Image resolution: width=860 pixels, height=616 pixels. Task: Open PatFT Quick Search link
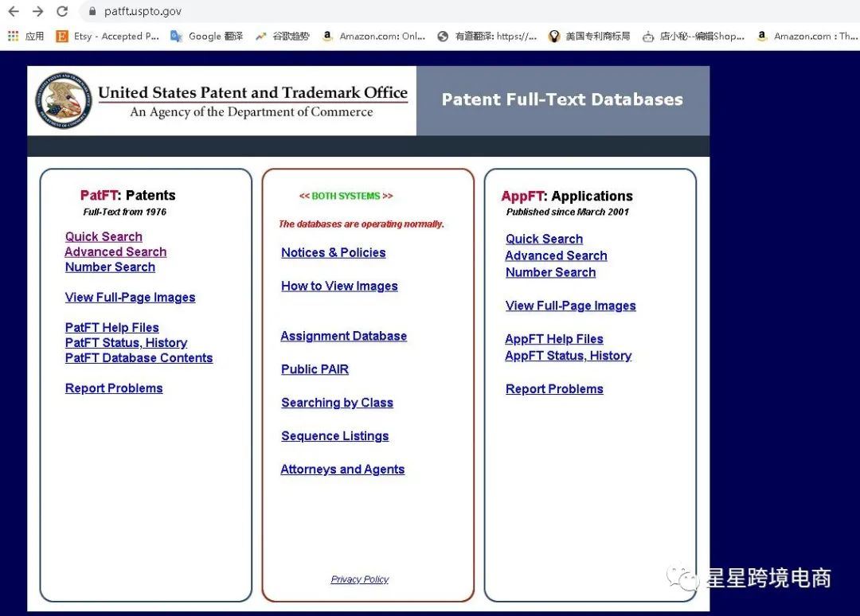pos(104,236)
